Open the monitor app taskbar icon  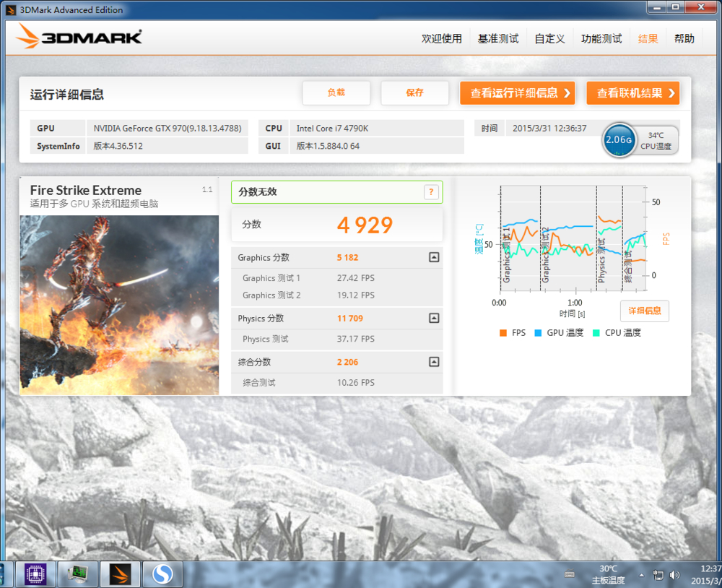[77, 574]
